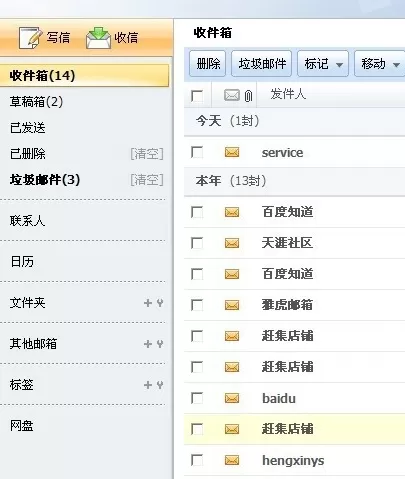
Task: Open 联系人 contacts
Action: [27, 221]
